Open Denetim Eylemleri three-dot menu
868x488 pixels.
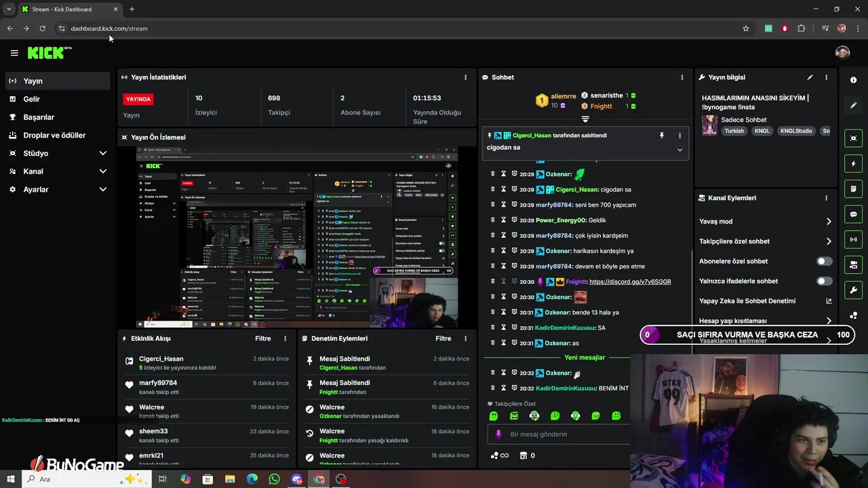tap(465, 338)
